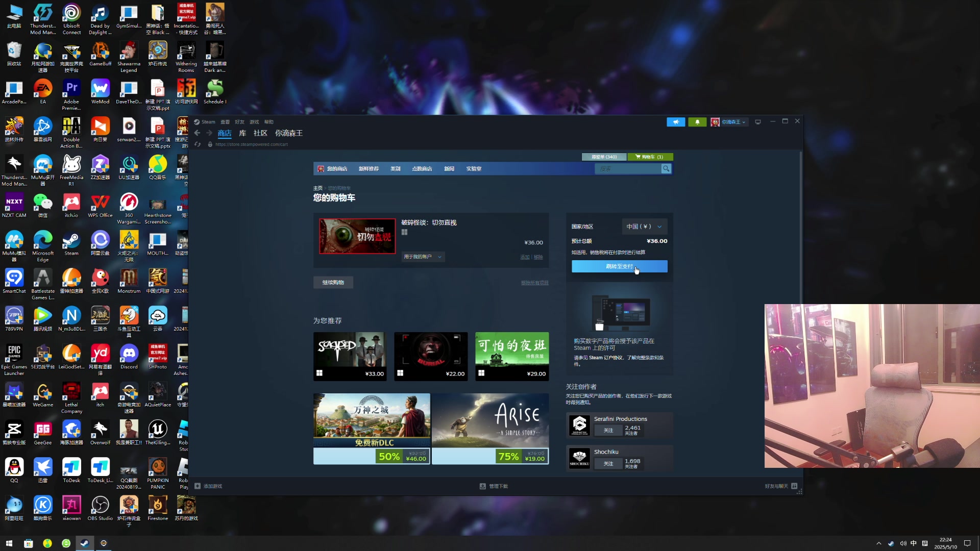Open the shopping cart (1) button

(650, 157)
